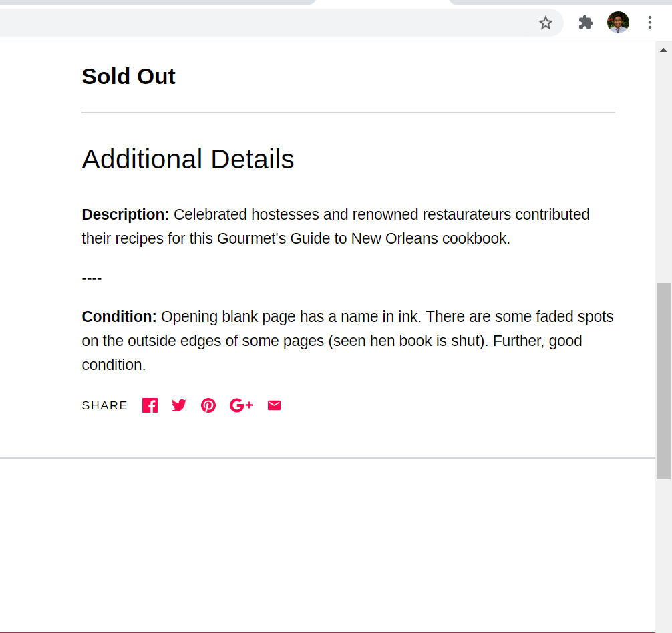
Task: Select the bold Description label
Action: tap(126, 214)
